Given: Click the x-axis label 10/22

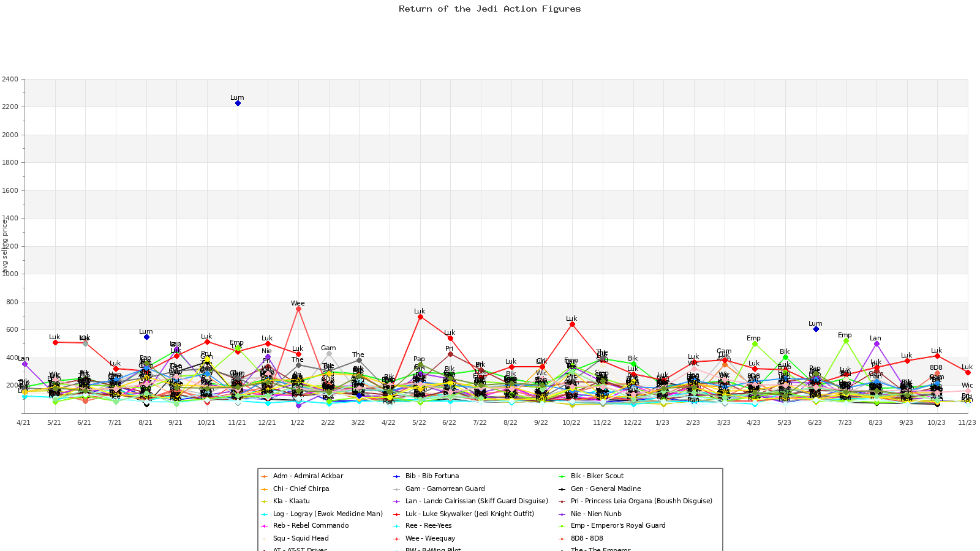Looking at the screenshot, I should coord(571,422).
